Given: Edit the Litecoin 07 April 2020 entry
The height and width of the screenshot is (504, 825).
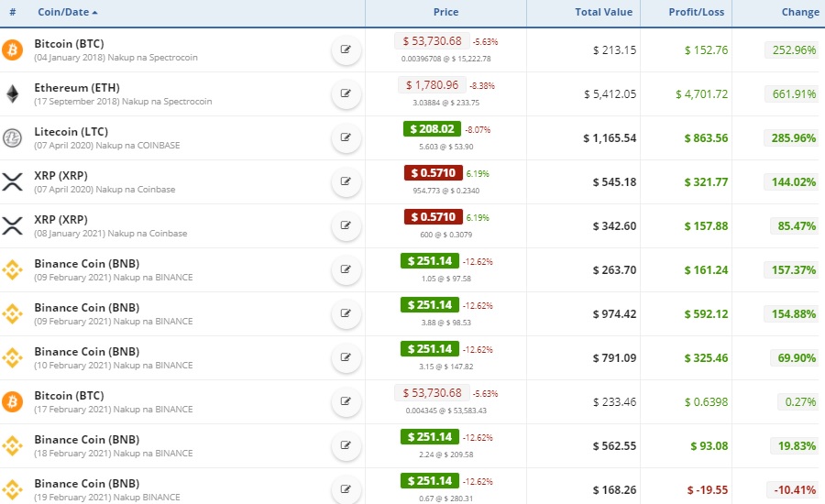Looking at the screenshot, I should pyautogui.click(x=346, y=137).
